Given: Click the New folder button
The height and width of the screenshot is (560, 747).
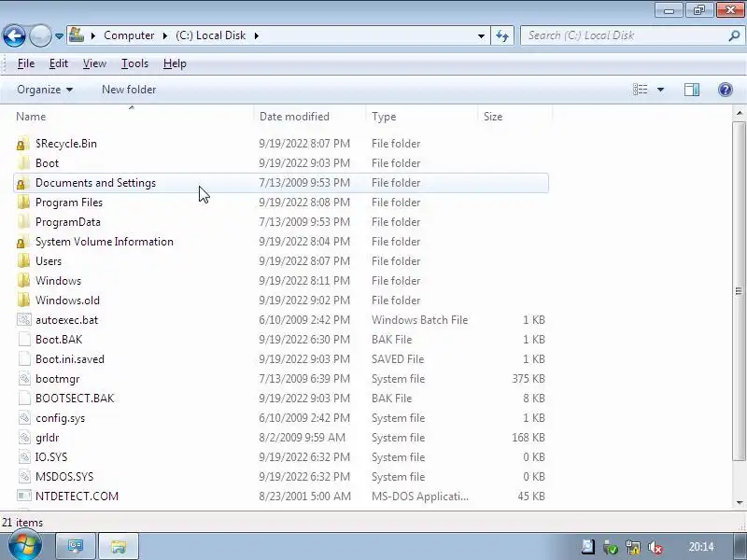Looking at the screenshot, I should point(129,90).
